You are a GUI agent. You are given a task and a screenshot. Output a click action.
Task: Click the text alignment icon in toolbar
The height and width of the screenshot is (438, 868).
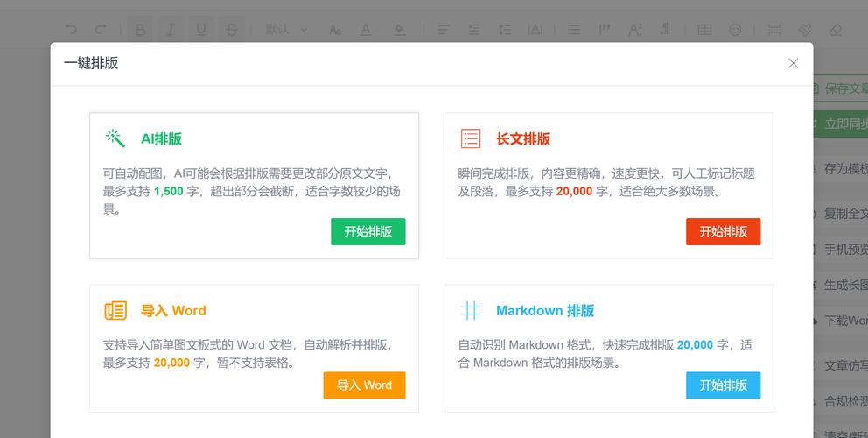(443, 30)
